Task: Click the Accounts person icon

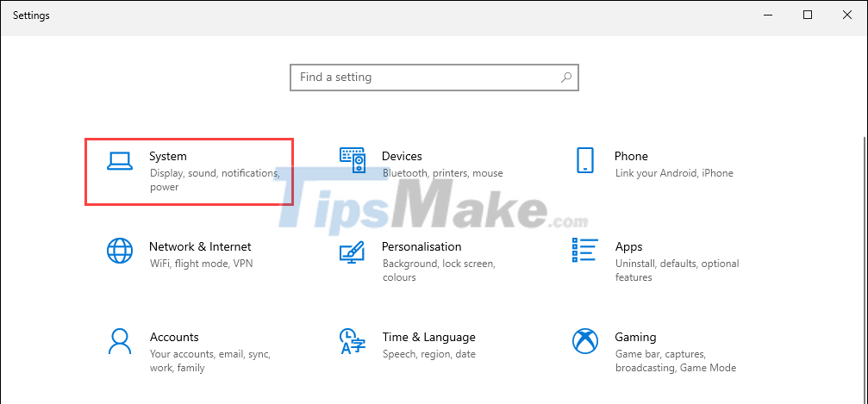Action: (119, 341)
